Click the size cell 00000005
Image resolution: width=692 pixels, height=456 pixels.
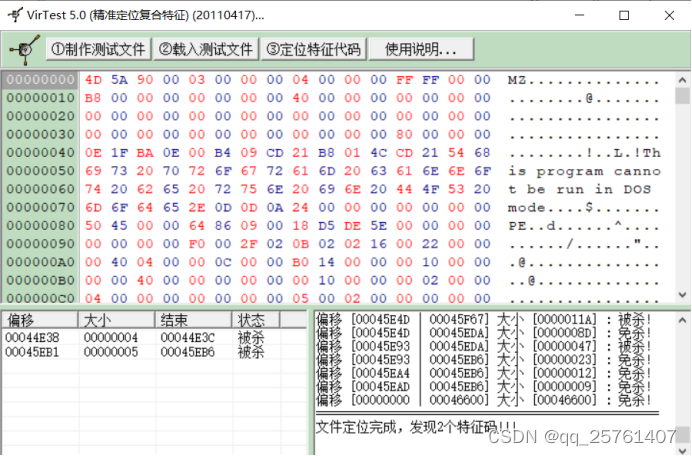[111, 352]
